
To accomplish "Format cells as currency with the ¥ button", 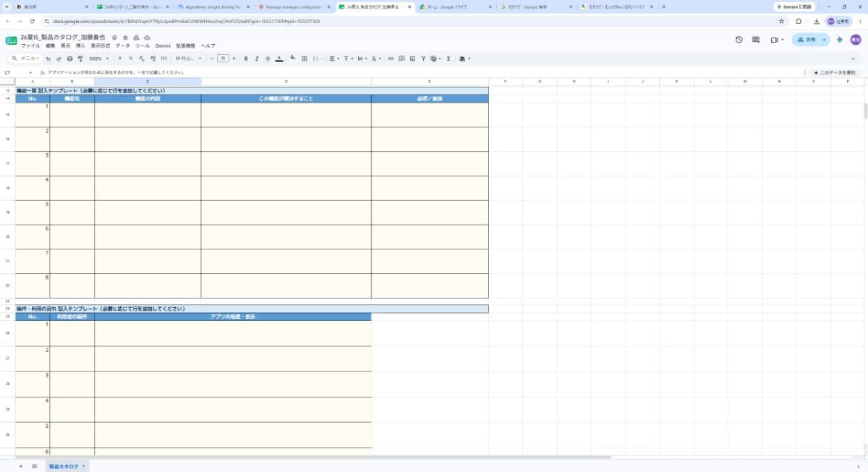I will 120,59.
